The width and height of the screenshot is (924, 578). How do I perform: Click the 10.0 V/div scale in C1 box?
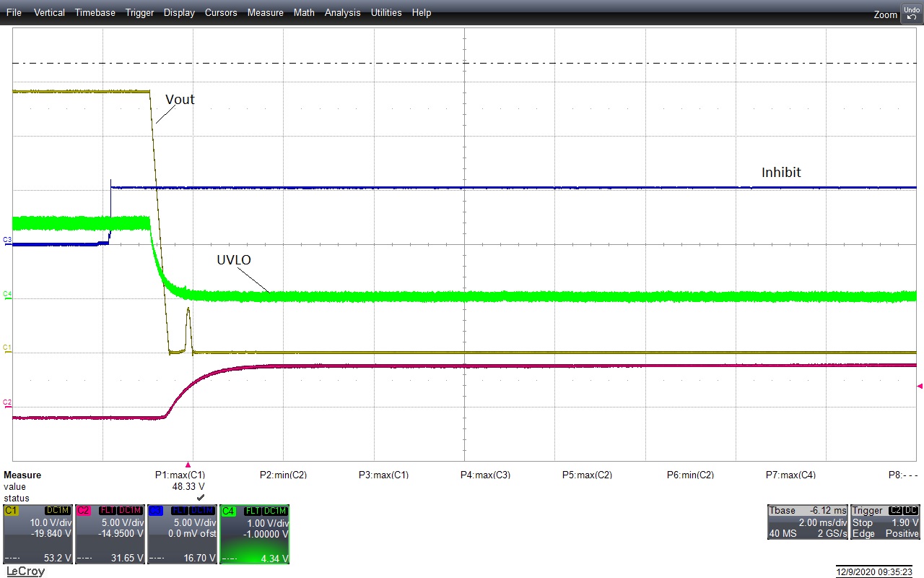(51, 522)
